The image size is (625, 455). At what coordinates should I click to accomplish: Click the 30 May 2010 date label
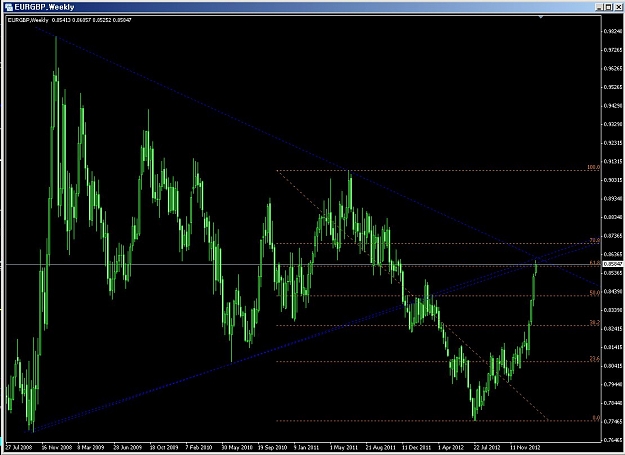click(237, 447)
